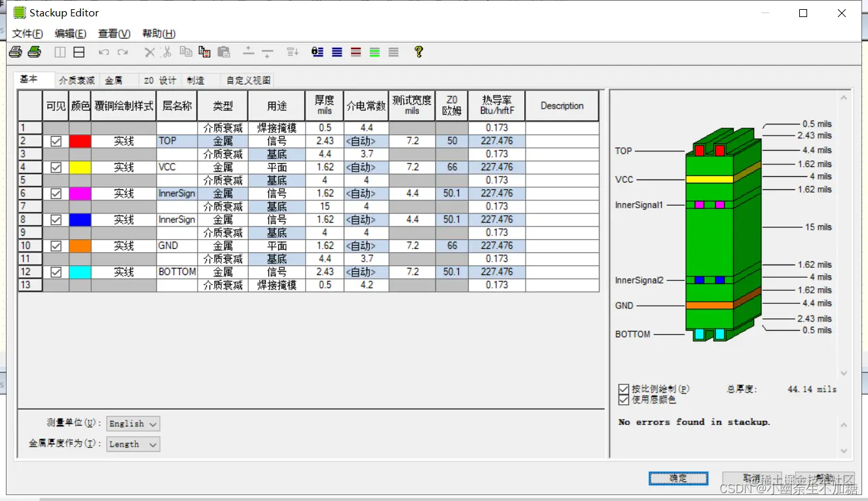This screenshot has height=501, width=868.
Task: Toggle visibility checkbox for the GND layer
Action: point(56,246)
